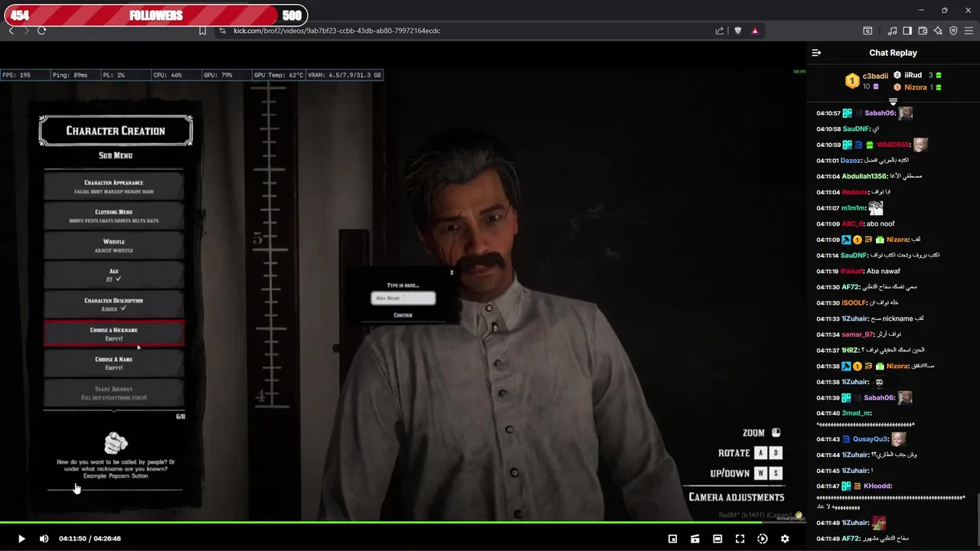The height and width of the screenshot is (551, 980).
Task: Toggle the browser sidebar panel
Action: click(x=907, y=31)
